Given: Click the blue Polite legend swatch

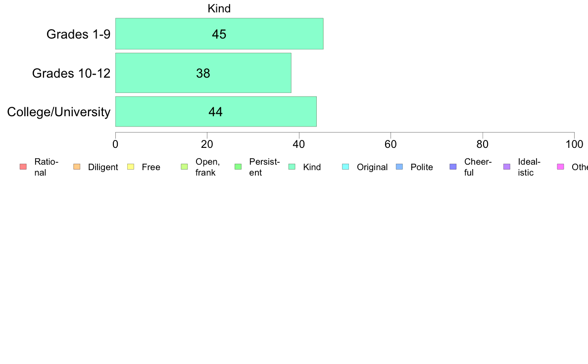Looking at the screenshot, I should [399, 167].
